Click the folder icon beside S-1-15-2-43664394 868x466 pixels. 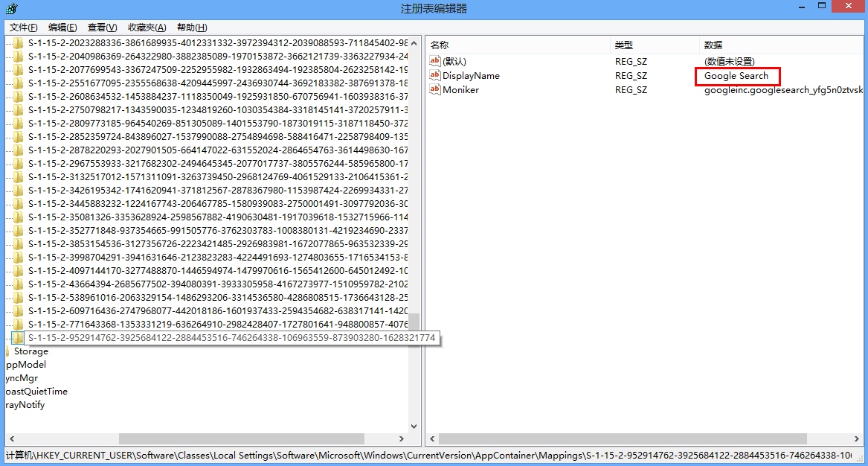tap(18, 284)
